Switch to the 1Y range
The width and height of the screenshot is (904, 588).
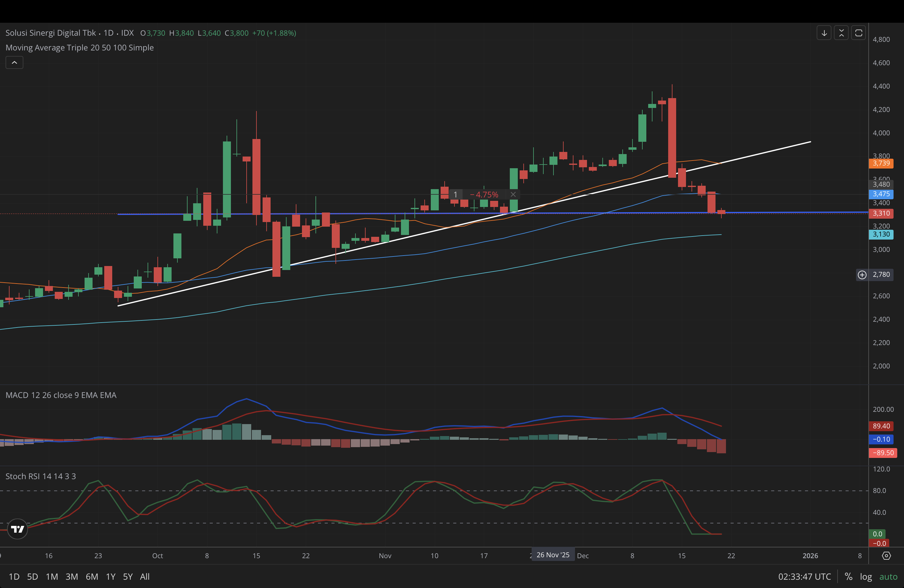pyautogui.click(x=110, y=577)
